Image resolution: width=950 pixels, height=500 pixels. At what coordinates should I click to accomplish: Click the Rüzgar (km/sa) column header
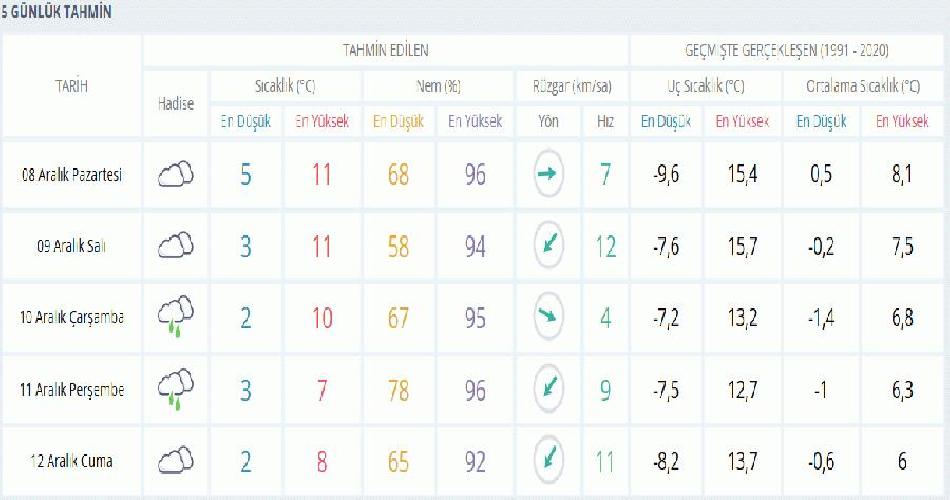pos(571,86)
